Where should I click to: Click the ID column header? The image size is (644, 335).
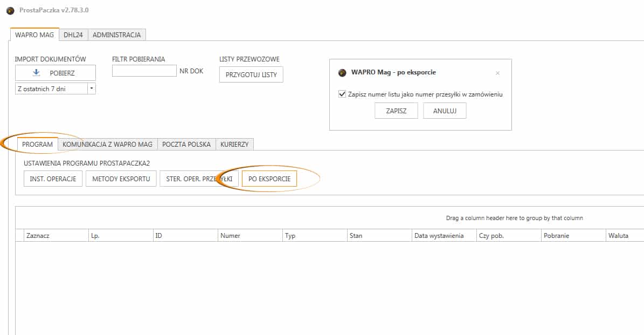pos(185,236)
